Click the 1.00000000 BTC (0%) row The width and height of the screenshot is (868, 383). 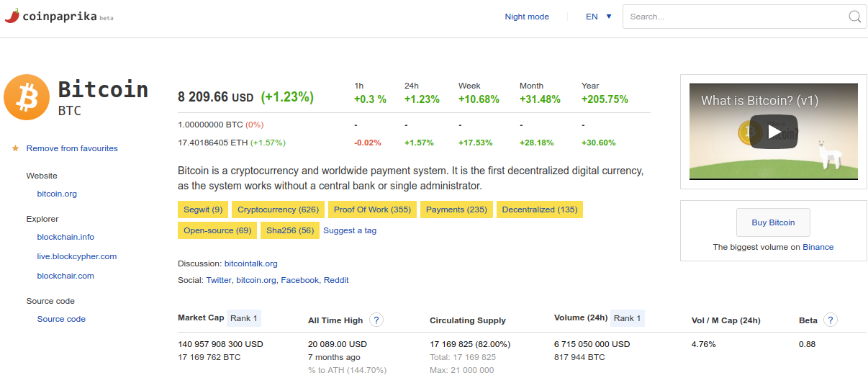[221, 125]
